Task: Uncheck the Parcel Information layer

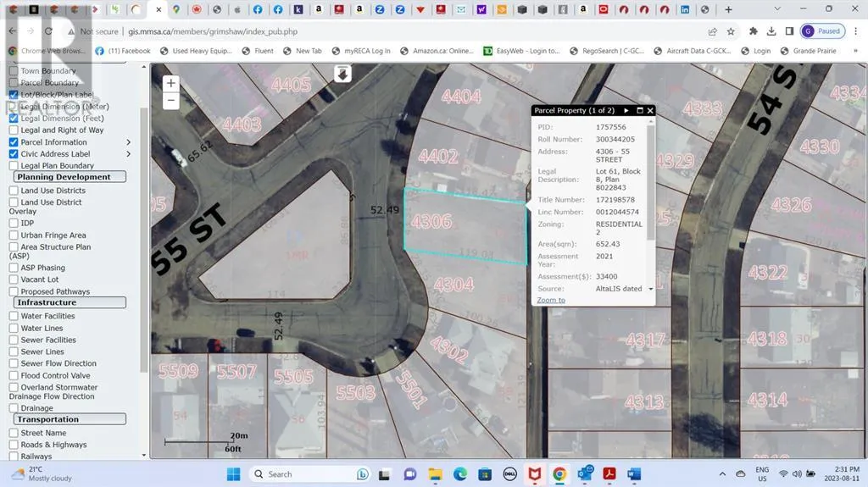Action: (14, 142)
